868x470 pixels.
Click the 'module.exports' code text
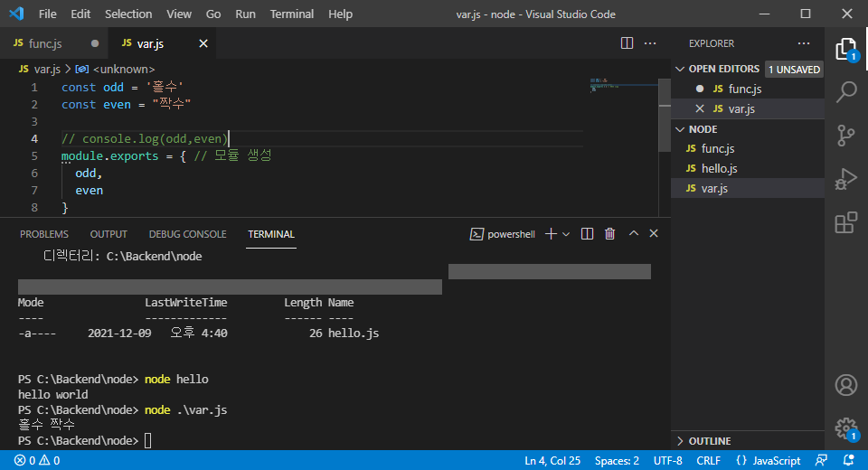pos(109,156)
